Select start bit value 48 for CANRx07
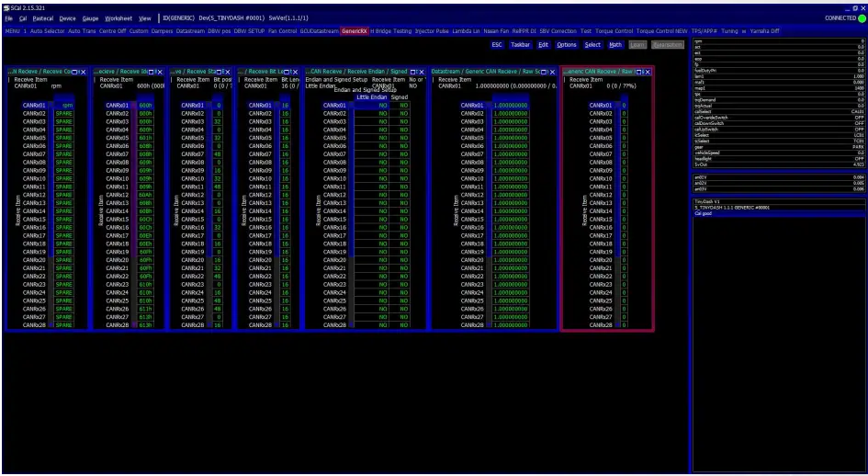Viewport: 868px width, 476px height. 217,154
